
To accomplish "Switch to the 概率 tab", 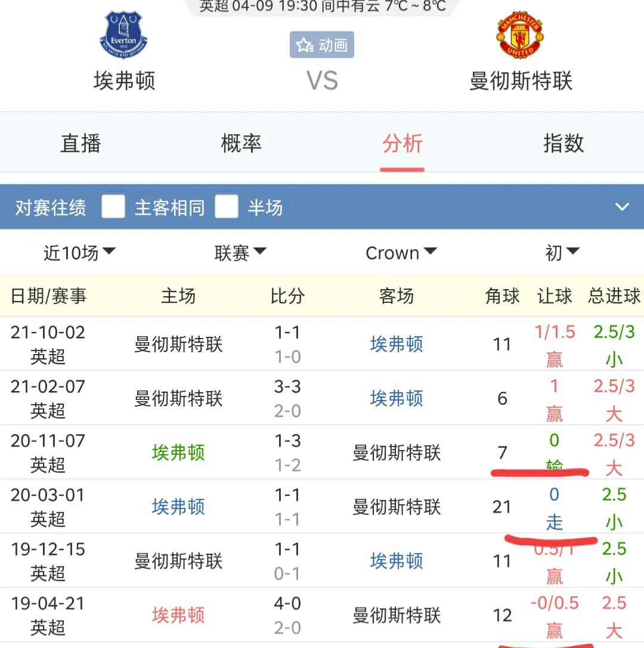I will [x=241, y=144].
